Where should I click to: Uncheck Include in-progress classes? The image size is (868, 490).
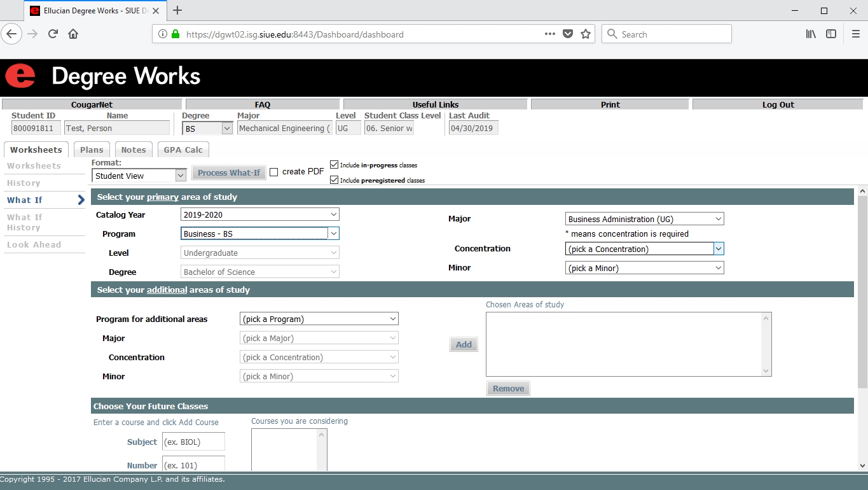click(334, 165)
